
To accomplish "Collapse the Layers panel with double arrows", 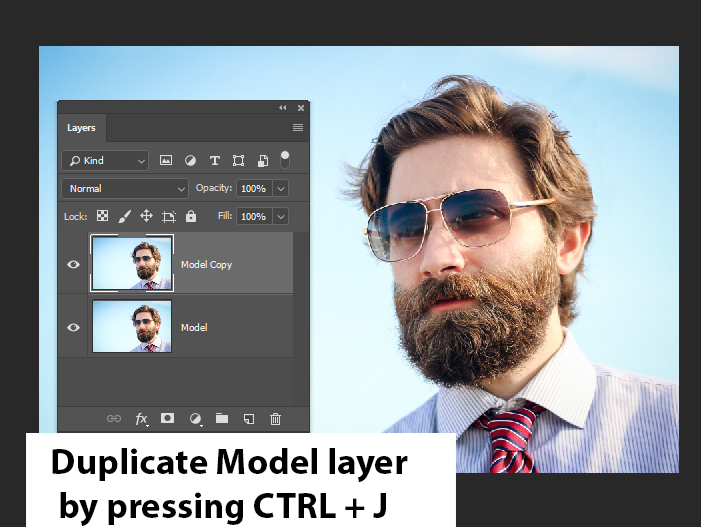I will [x=283, y=108].
